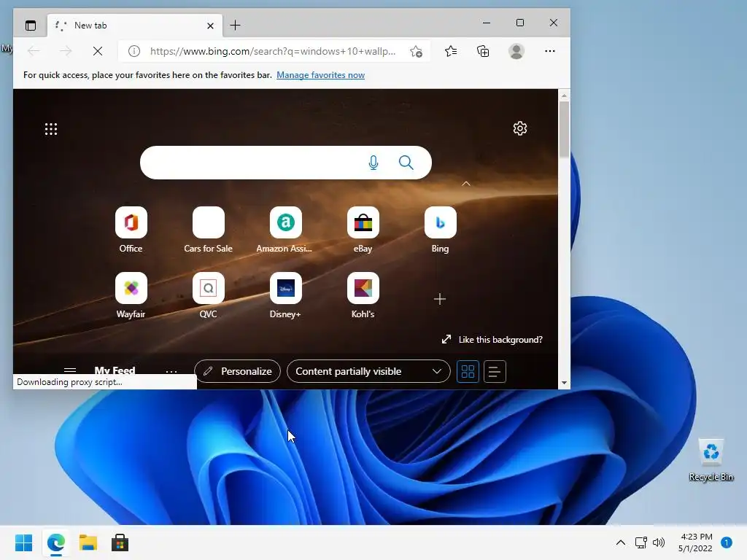Open the Wayfair quick link

pos(131,295)
